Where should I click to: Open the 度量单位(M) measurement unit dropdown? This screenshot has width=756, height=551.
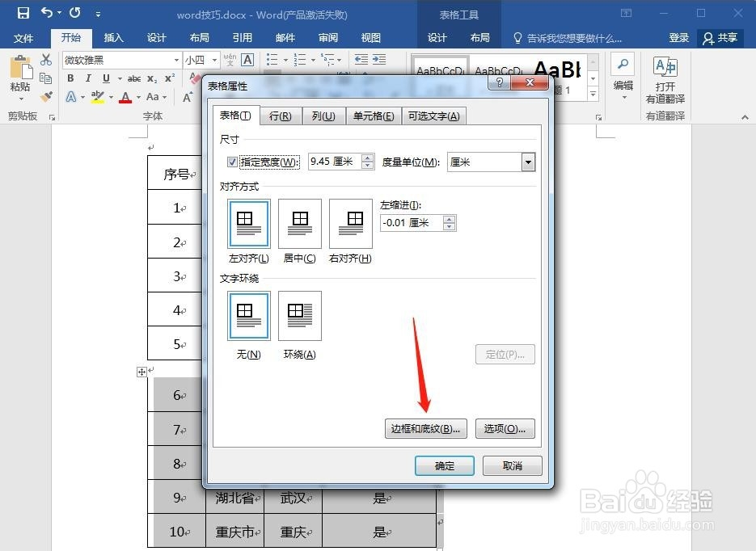(x=529, y=162)
